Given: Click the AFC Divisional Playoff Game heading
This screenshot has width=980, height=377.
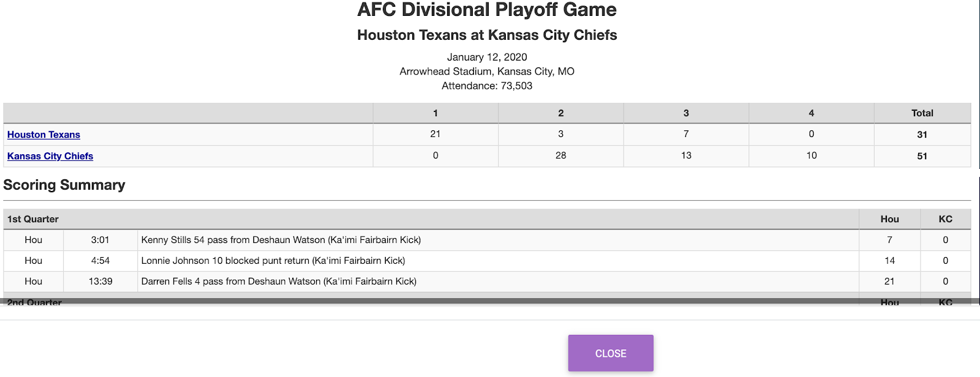Looking at the screenshot, I should [x=487, y=10].
